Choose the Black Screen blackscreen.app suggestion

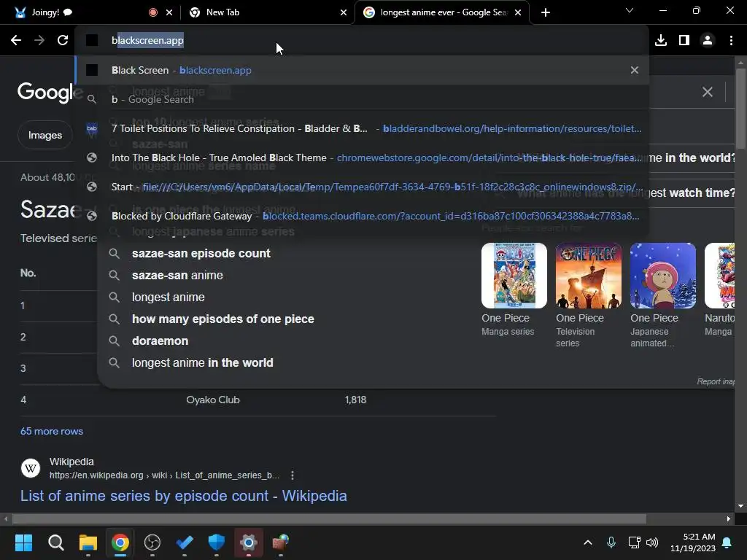tap(362, 70)
